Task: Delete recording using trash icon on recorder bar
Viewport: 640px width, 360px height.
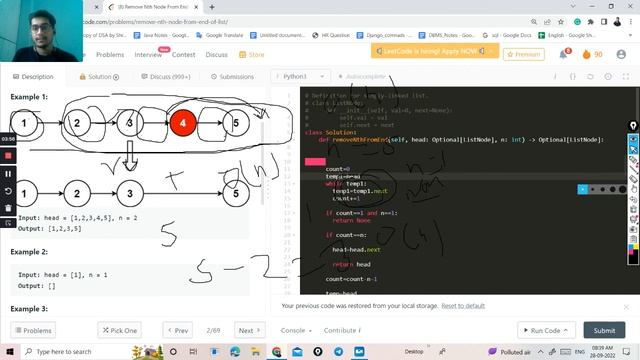Action: [x=8, y=208]
